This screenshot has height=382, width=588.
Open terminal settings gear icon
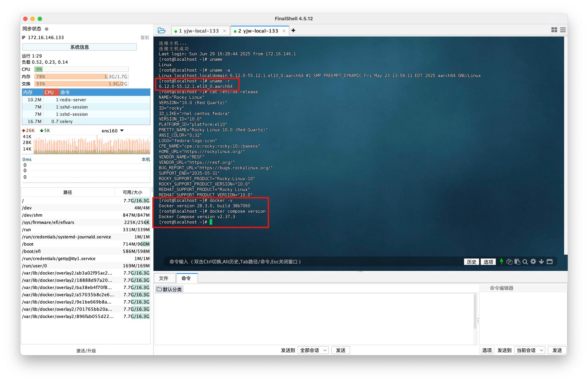(x=533, y=261)
